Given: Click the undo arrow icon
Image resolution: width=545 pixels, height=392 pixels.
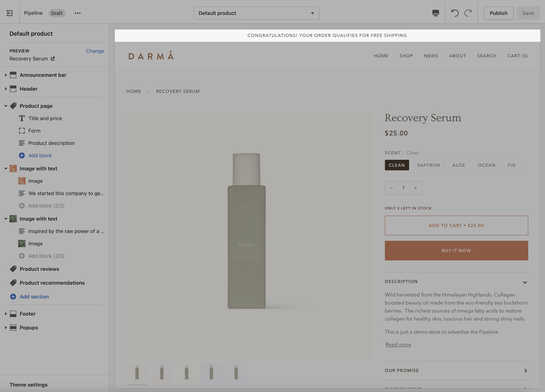Looking at the screenshot, I should (x=454, y=13).
